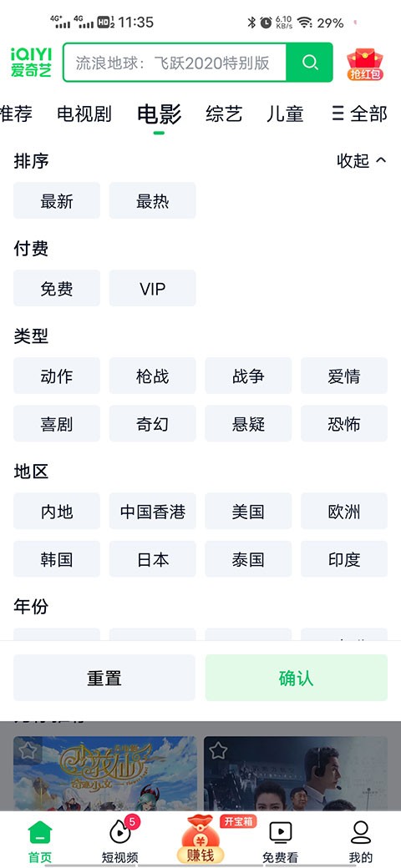Open 免费看 free watch icon

point(280,841)
